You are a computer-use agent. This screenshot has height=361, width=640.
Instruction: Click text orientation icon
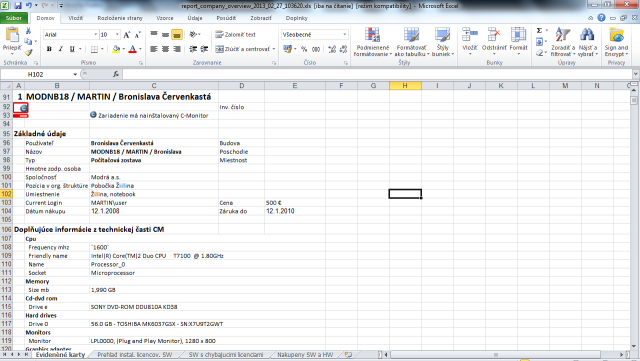[x=193, y=35]
